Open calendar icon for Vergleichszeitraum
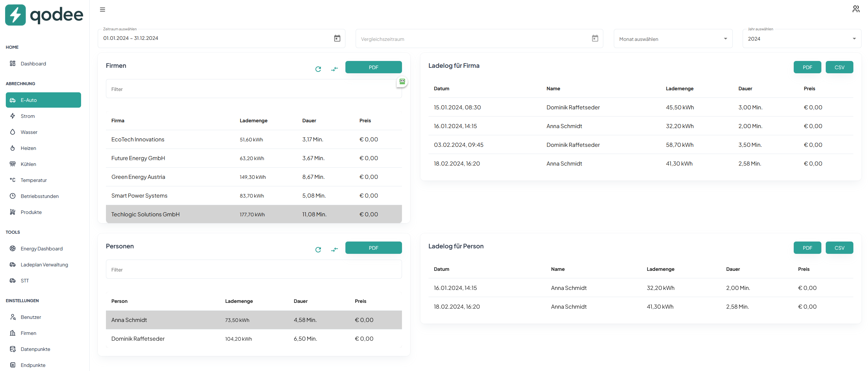The width and height of the screenshot is (868, 371). [x=595, y=38]
